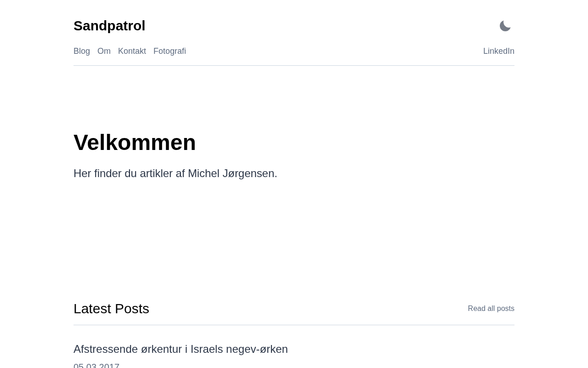Click the Velkommen heading
The image size is (588, 368).
135,143
